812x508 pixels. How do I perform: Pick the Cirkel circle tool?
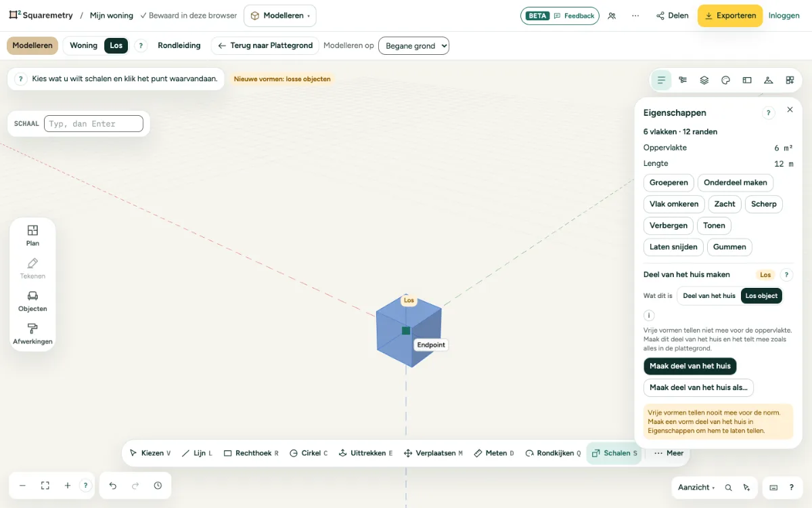click(309, 453)
